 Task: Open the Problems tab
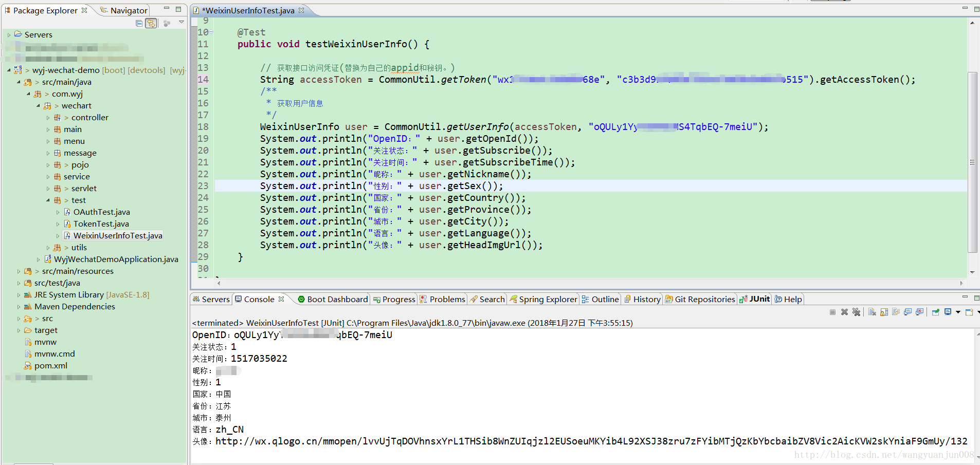pyautogui.click(x=443, y=299)
